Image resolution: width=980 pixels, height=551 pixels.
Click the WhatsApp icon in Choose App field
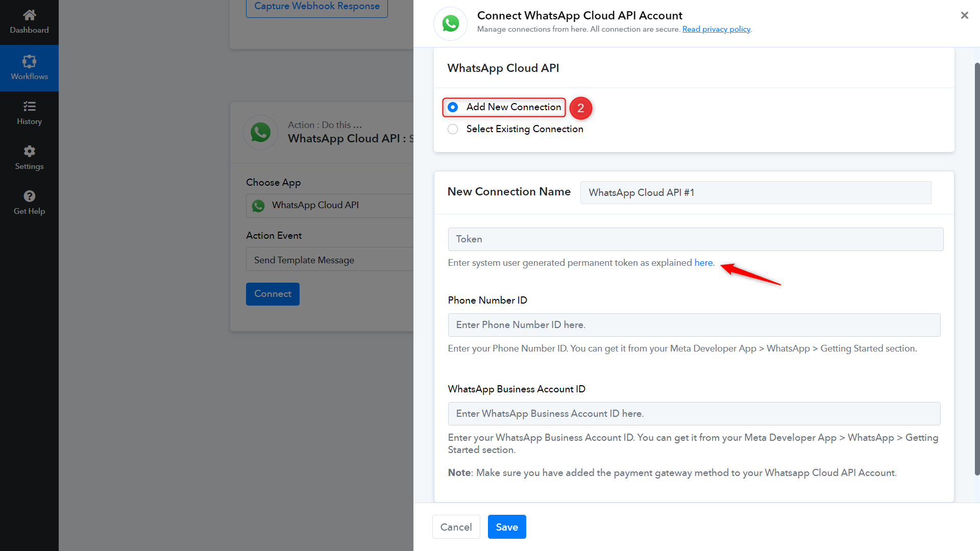[x=258, y=206]
